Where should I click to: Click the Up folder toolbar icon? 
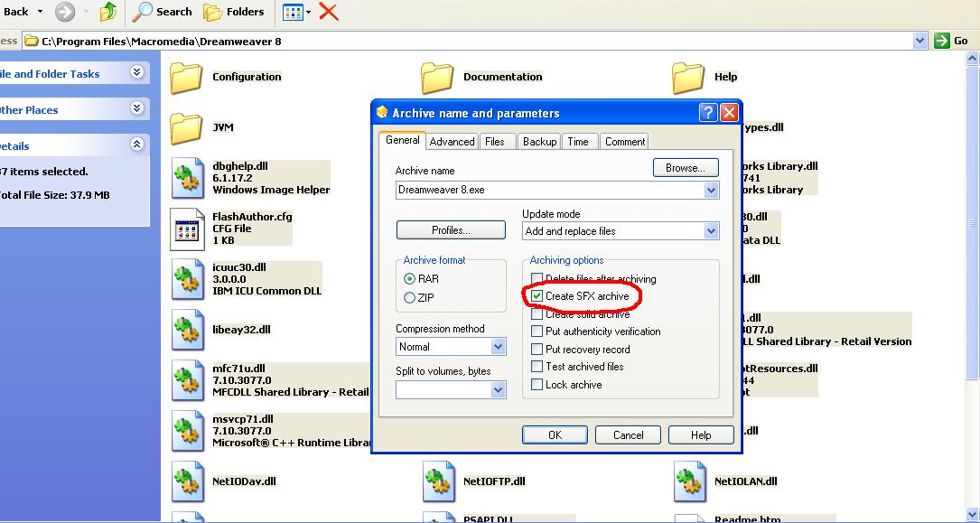(108, 11)
